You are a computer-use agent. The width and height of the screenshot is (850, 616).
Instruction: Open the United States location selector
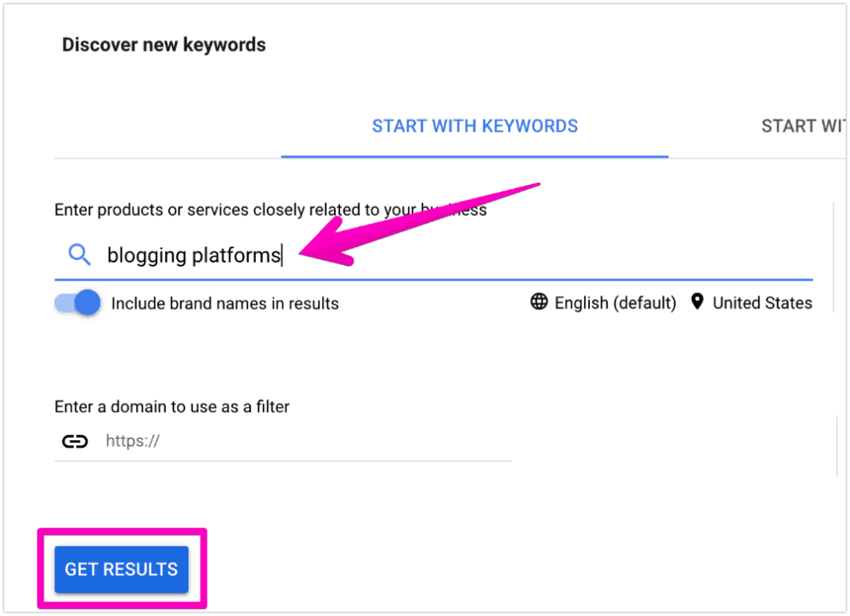(752, 302)
